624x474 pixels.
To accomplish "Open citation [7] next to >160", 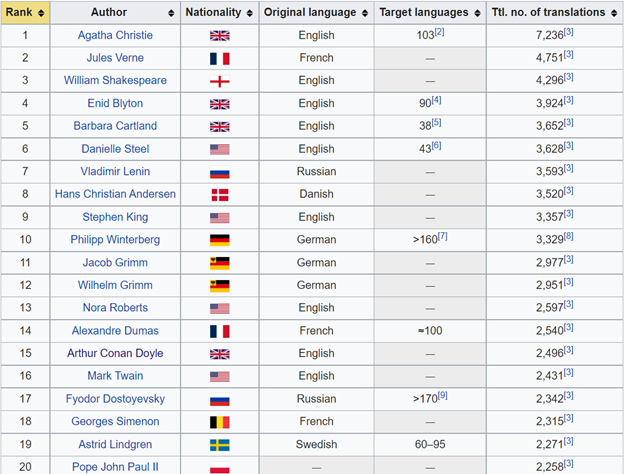I will (443, 236).
